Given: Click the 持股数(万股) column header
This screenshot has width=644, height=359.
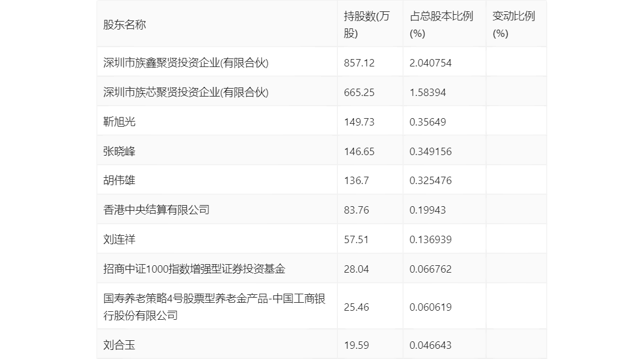Looking at the screenshot, I should coord(366,24).
